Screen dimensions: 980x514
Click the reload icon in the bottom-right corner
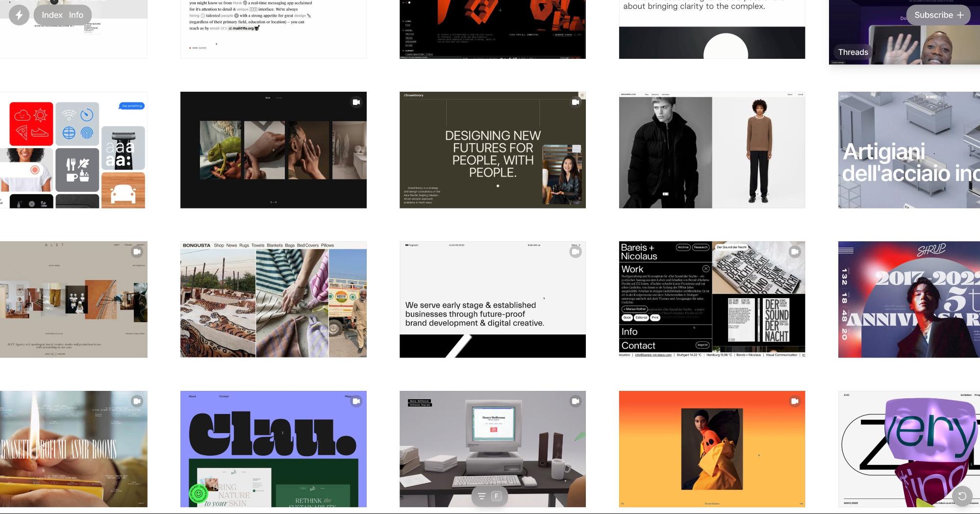pyautogui.click(x=961, y=496)
